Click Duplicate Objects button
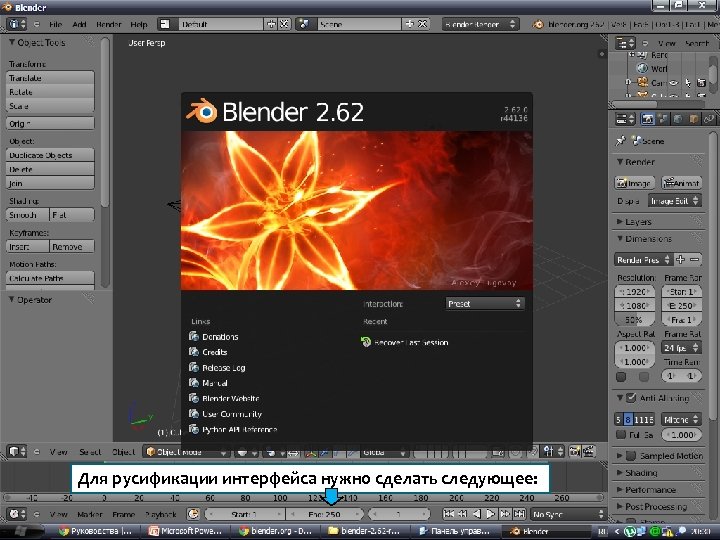This screenshot has width=720, height=540. (x=50, y=155)
